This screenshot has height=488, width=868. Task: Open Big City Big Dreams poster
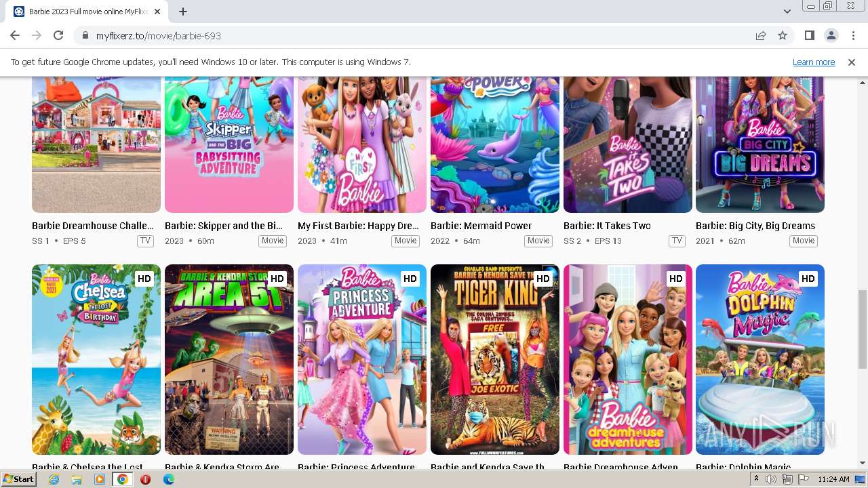click(760, 144)
